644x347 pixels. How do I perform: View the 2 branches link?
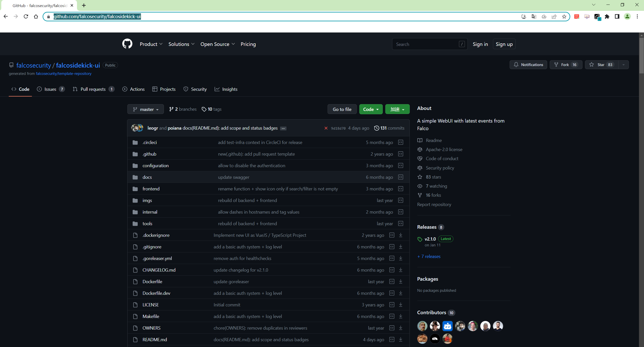[x=183, y=109]
